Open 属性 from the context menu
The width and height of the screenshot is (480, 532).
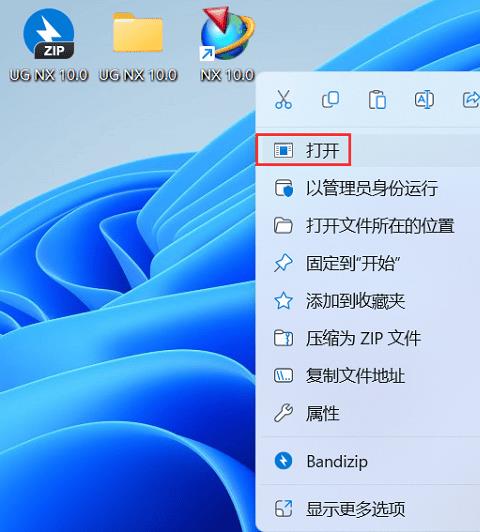368,414
